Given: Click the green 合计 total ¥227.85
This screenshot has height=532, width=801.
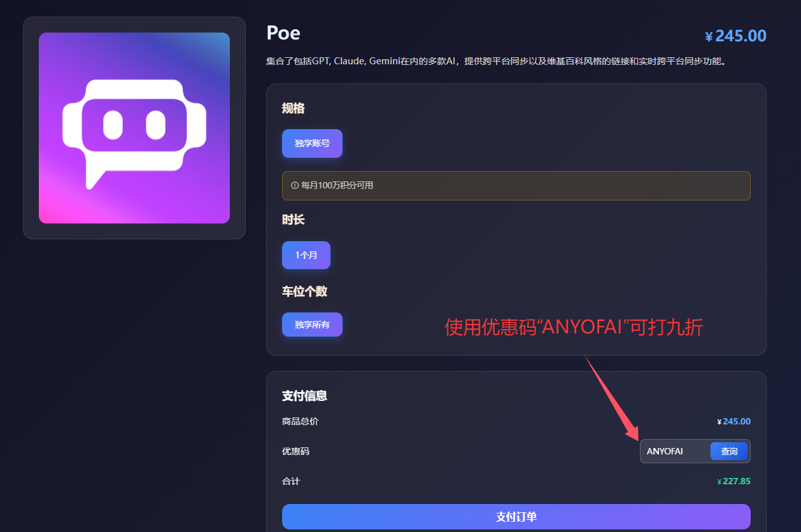Looking at the screenshot, I should coord(734,481).
